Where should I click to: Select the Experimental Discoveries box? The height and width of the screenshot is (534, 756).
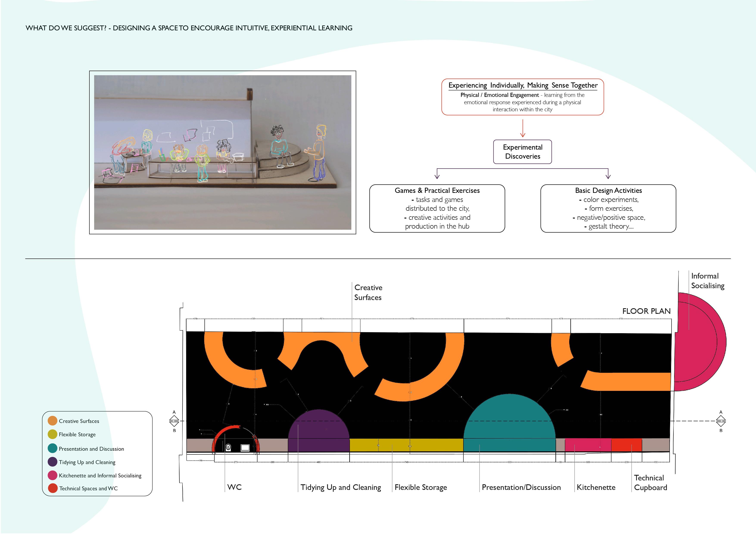click(522, 152)
